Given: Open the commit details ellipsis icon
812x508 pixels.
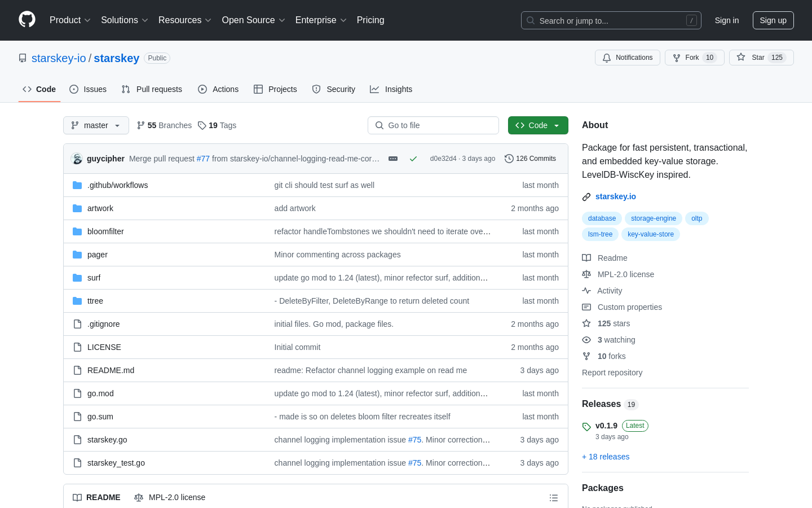Looking at the screenshot, I should [393, 159].
